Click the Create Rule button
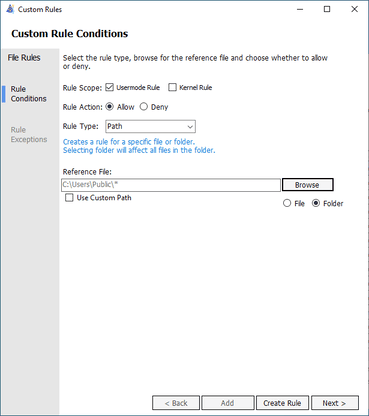Image resolution: width=369 pixels, height=416 pixels. pos(282,403)
